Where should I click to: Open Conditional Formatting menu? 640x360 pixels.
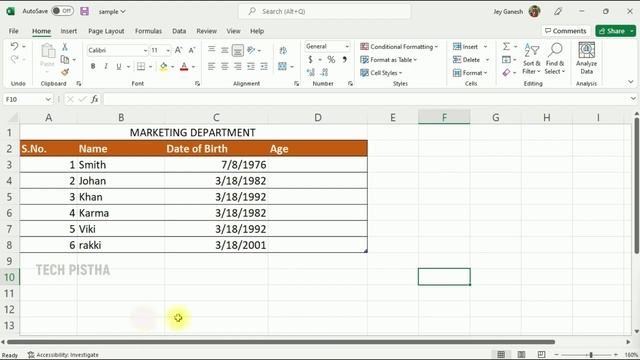[x=399, y=47]
